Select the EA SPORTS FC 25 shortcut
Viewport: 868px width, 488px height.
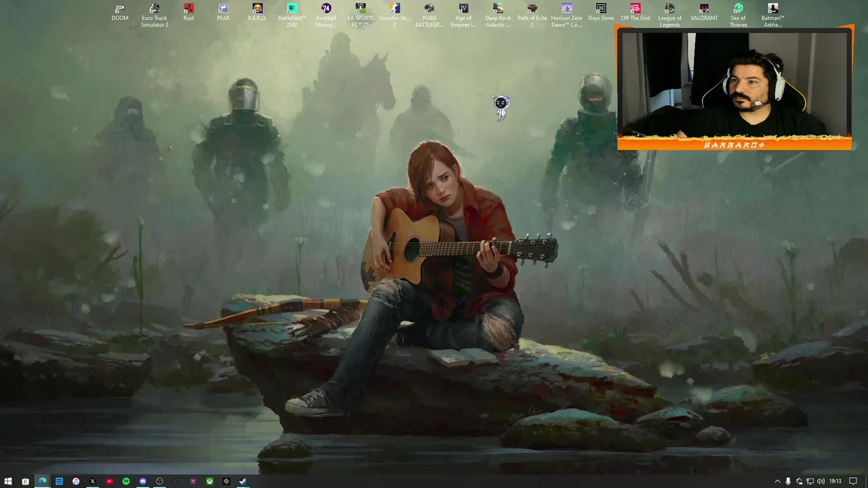(x=361, y=15)
